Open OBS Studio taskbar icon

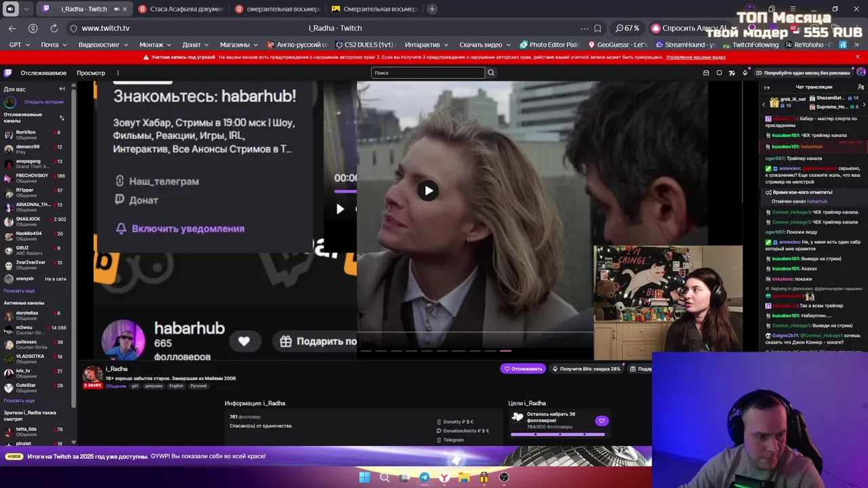tap(504, 477)
